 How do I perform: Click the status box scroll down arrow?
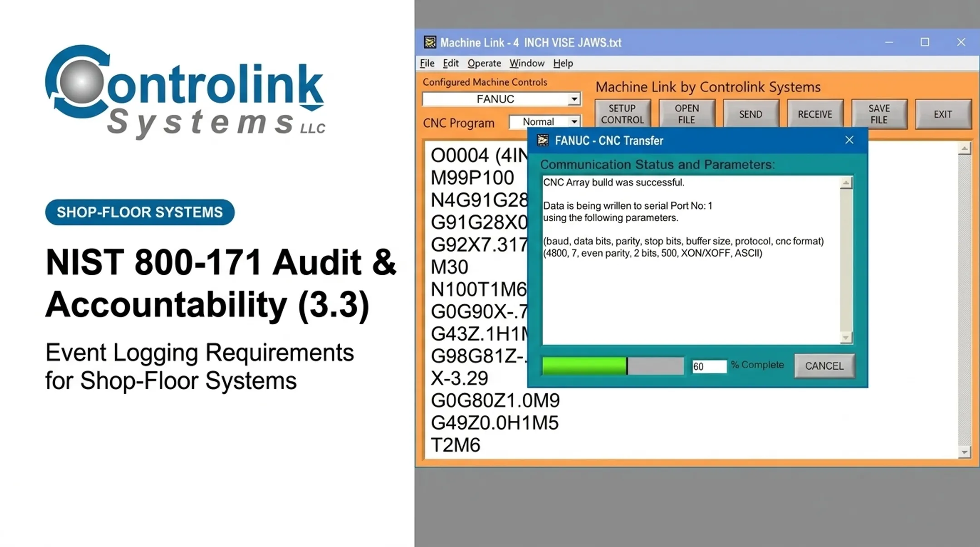click(846, 337)
